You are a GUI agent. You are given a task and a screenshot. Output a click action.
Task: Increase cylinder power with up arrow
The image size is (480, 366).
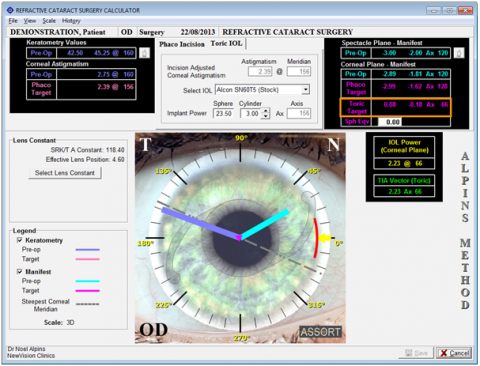click(265, 111)
